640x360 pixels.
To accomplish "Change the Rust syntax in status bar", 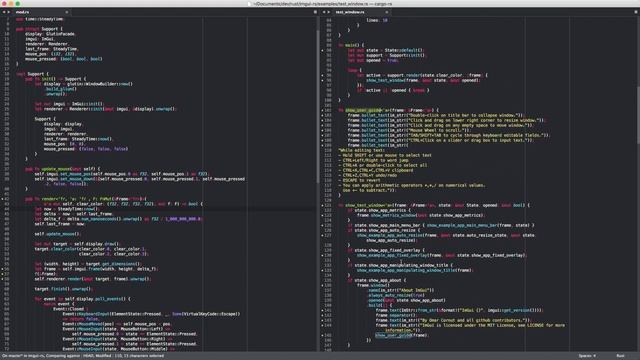I will tap(620, 356).
